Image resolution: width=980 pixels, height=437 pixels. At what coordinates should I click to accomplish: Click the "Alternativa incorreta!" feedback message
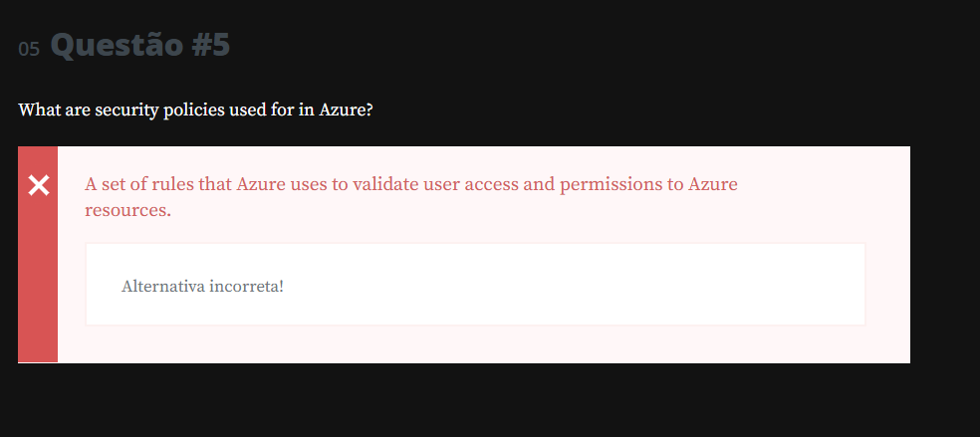coord(202,287)
